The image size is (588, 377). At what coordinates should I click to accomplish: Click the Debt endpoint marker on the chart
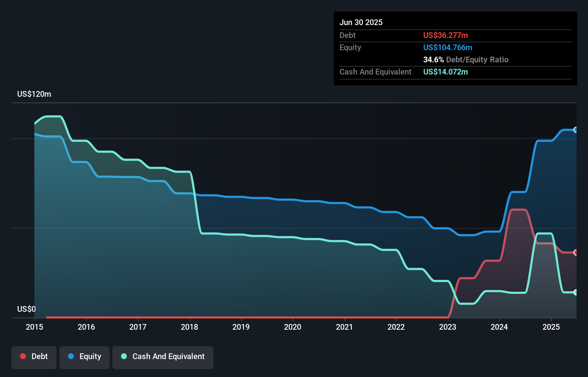575,253
